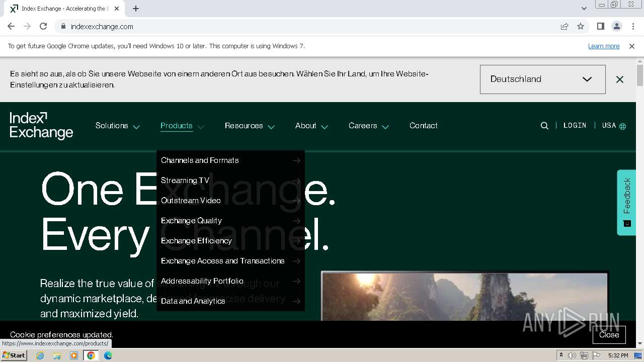Click the arrow beside Exchange Access and Transactions
The image size is (644, 362).
(296, 261)
